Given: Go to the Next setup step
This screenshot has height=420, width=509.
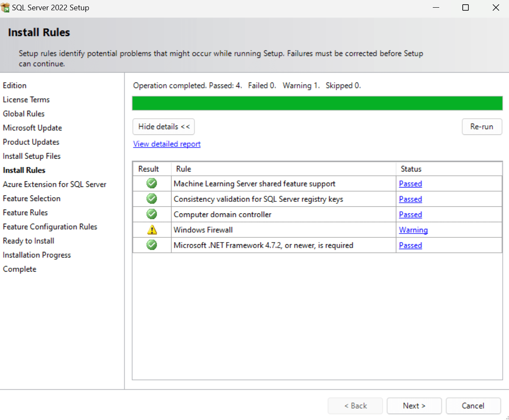Looking at the screenshot, I should (414, 406).
